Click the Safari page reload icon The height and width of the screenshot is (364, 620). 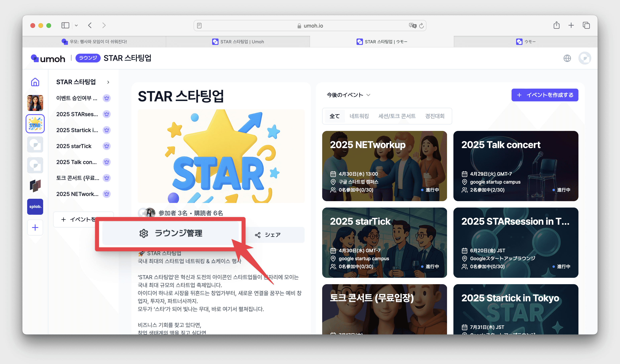coord(421,26)
